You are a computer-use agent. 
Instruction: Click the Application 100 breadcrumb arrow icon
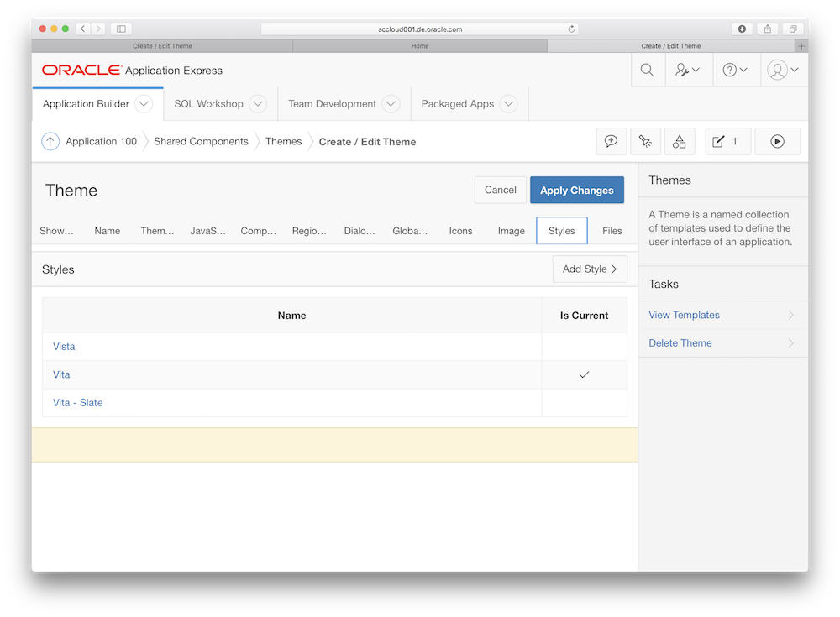tap(50, 141)
